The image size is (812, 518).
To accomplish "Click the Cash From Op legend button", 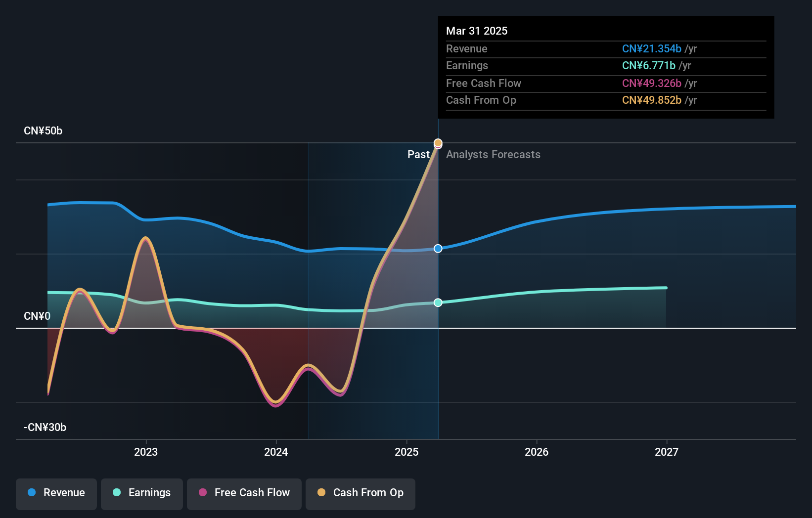I will coord(360,493).
